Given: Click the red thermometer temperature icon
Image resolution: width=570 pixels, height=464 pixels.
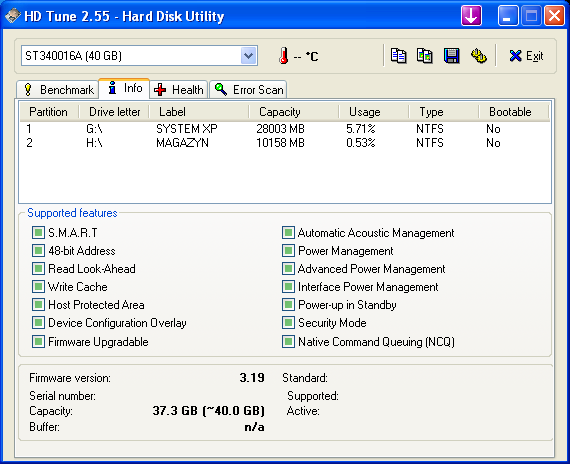Looking at the screenshot, I should tap(284, 56).
